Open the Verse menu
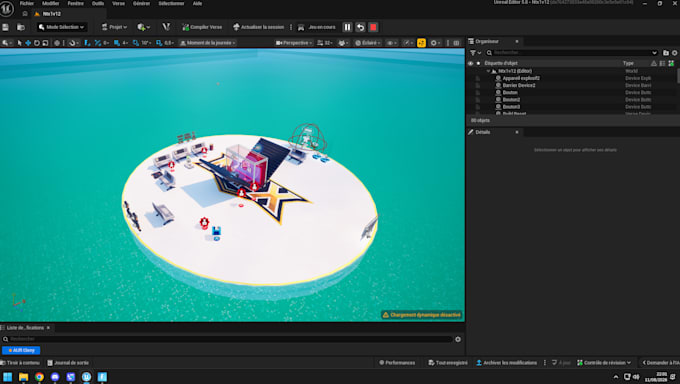The image size is (680, 384). 118,3
